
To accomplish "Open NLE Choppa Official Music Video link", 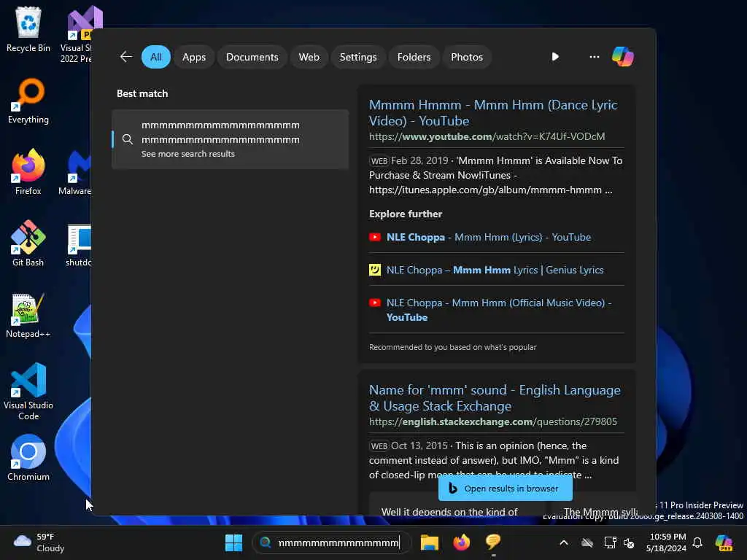I will 499,310.
